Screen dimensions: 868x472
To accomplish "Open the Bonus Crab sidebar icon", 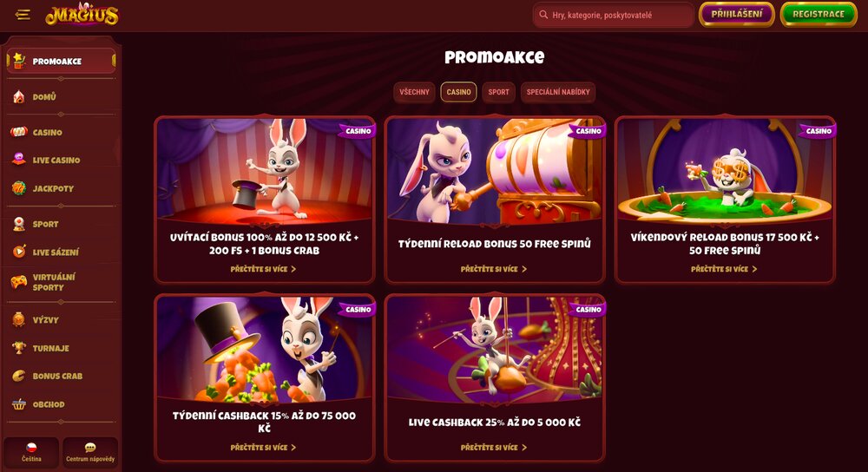I will 19,376.
